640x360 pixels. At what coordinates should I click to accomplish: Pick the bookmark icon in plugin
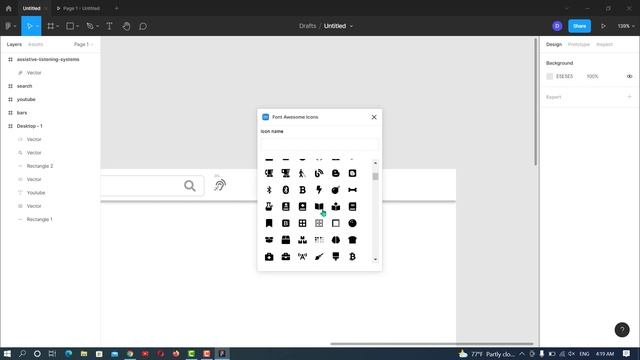tap(269, 223)
